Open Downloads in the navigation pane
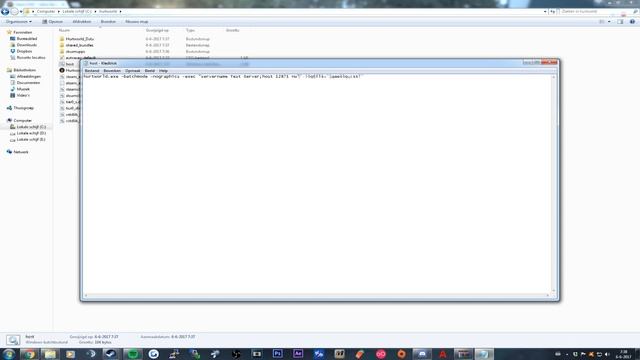The height and width of the screenshot is (360, 640). point(27,45)
